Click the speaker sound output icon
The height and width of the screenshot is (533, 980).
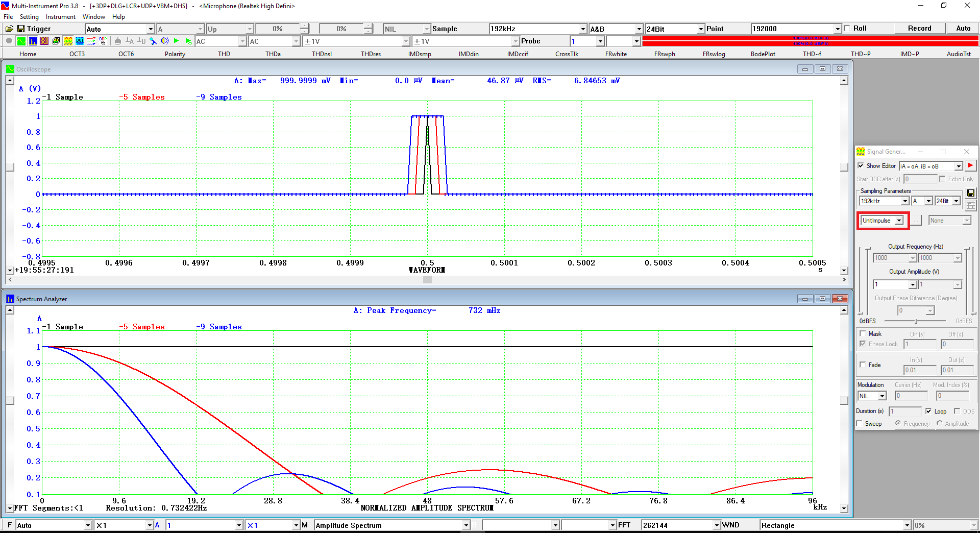coord(164,41)
